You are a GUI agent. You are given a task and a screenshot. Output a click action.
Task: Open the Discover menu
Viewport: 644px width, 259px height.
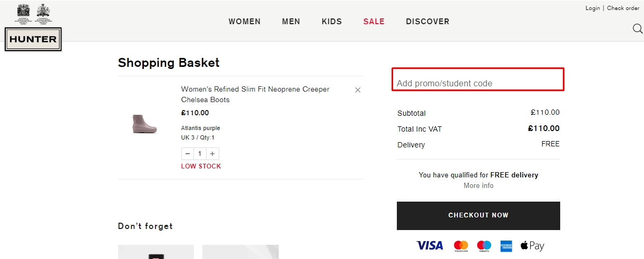tap(427, 22)
